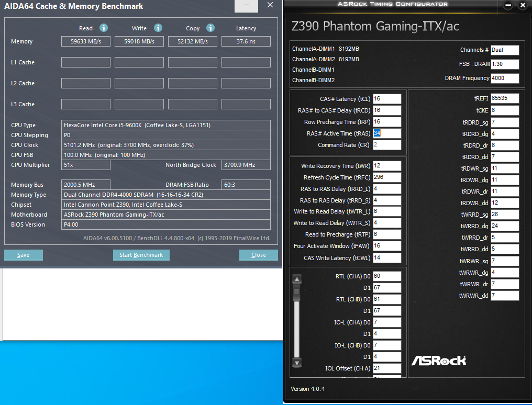Viewport: 532px width, 405px height.
Task: Click the scroll down arrow in Timing Configurator
Action: coord(297,363)
